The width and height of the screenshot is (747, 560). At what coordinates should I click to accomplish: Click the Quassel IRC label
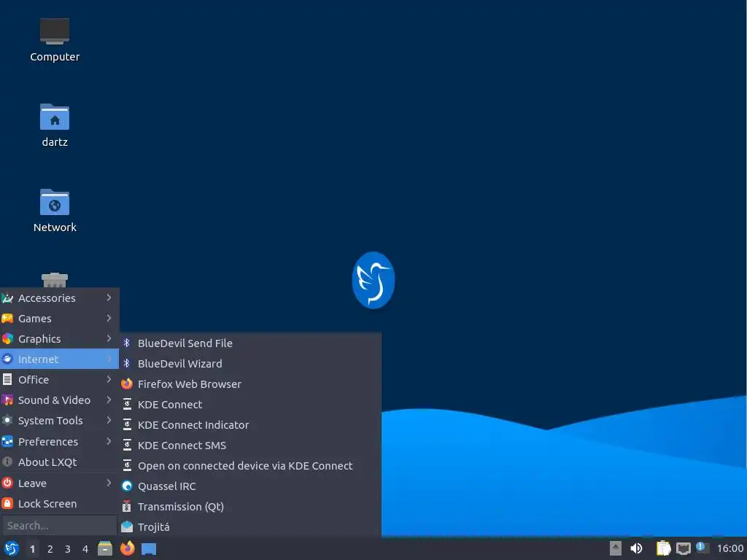tap(167, 486)
